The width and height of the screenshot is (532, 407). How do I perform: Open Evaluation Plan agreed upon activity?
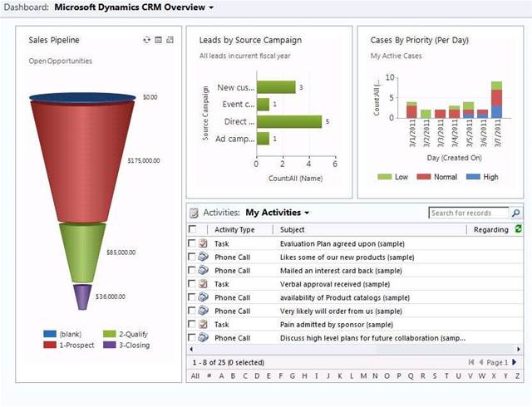pos(342,244)
